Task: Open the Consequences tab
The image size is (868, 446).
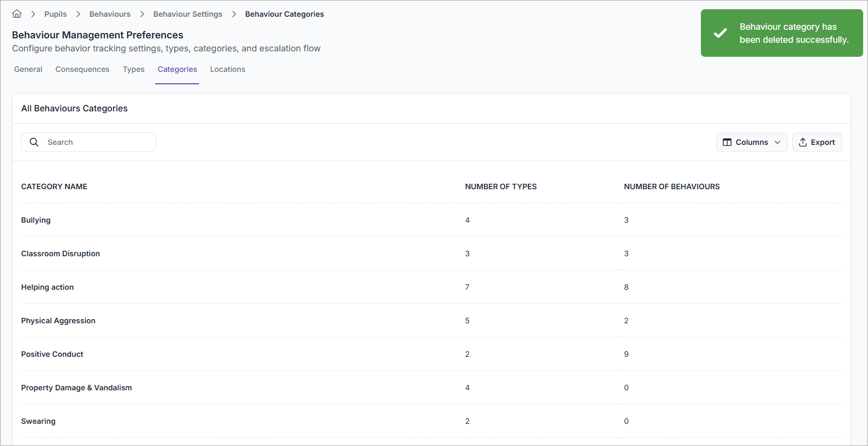Action: pyautogui.click(x=82, y=69)
